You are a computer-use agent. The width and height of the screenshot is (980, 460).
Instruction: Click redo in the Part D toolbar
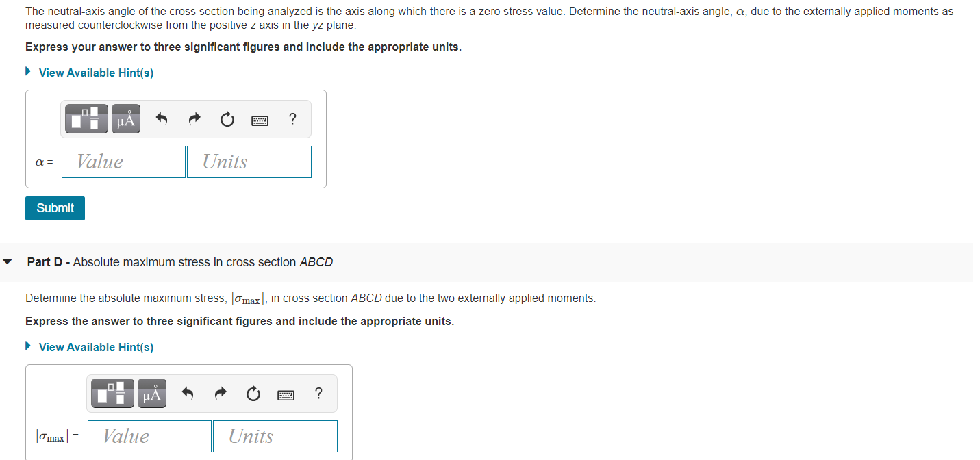pyautogui.click(x=220, y=393)
